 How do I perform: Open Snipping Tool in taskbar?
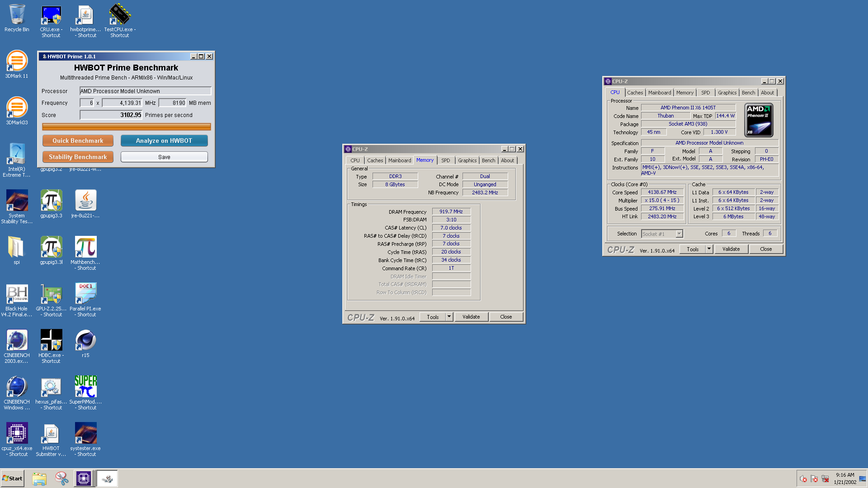click(61, 479)
